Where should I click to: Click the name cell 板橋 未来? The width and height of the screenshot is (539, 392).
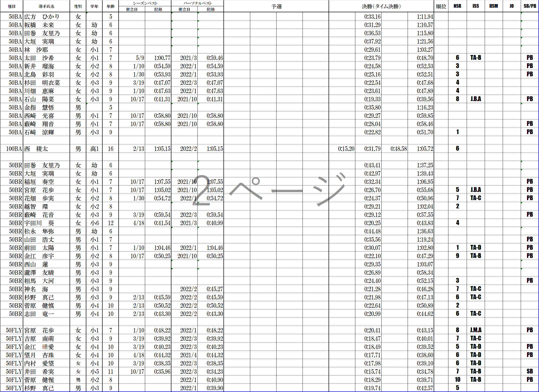click(46, 25)
